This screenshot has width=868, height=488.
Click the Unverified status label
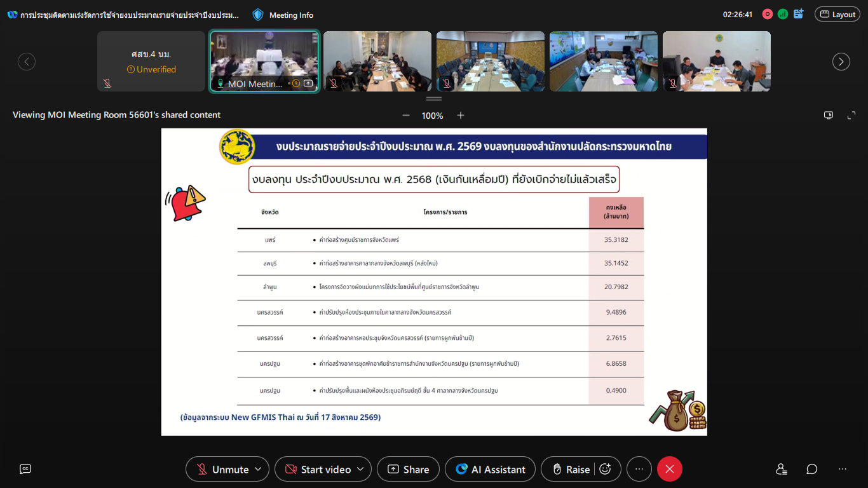[151, 69]
